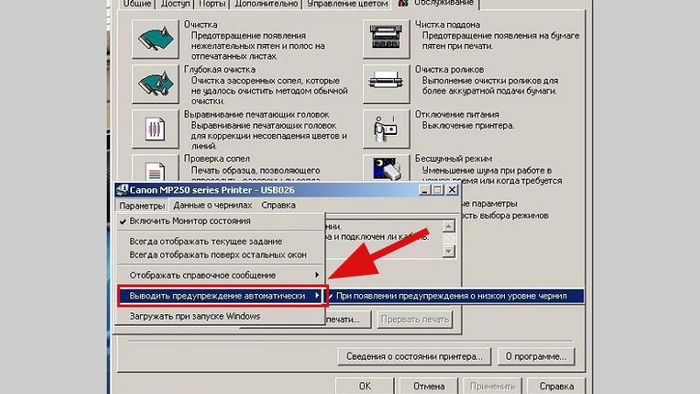Open the Справка menu in status monitor
700x394 pixels.
[x=279, y=205]
